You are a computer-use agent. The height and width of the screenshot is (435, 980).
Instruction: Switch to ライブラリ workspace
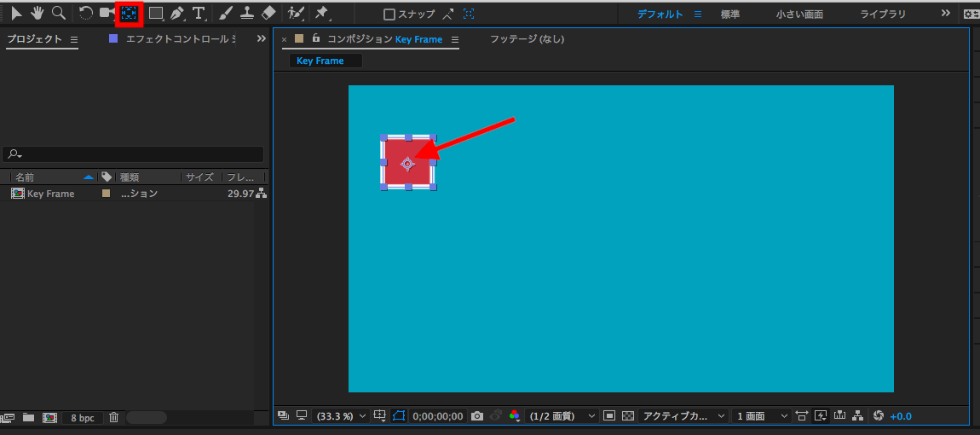pos(883,14)
